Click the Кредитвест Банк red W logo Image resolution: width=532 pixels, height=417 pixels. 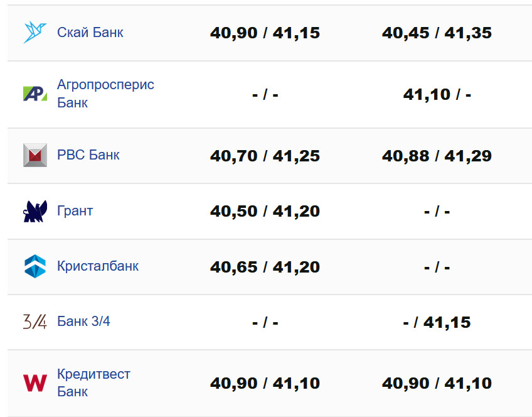(x=35, y=383)
